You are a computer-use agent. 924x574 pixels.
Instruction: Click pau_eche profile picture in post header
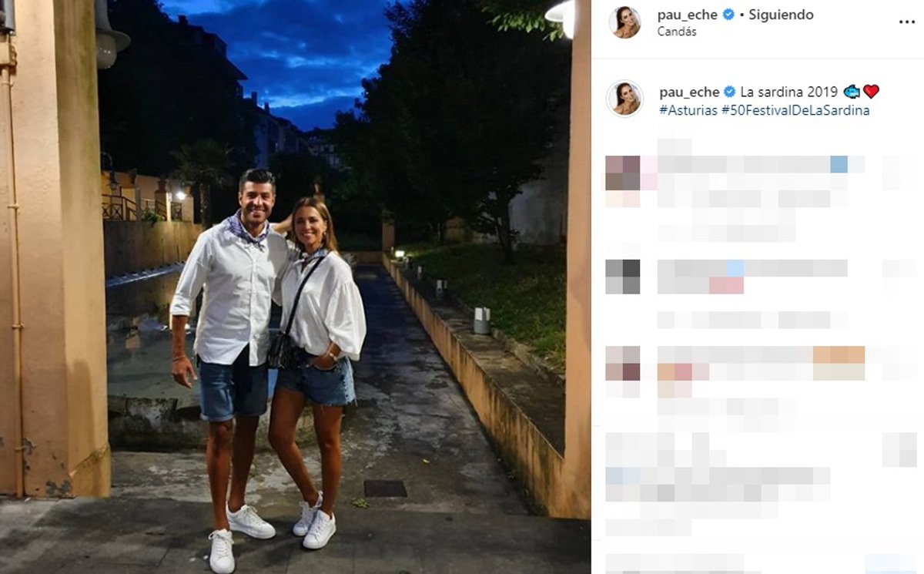coord(624,22)
